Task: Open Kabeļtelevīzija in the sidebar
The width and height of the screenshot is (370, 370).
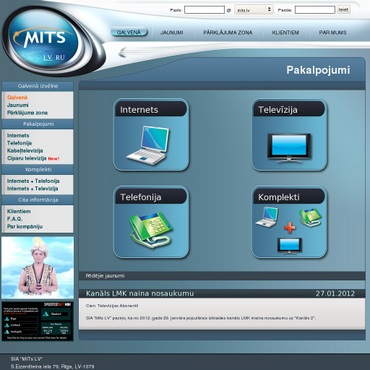Action: pos(25,151)
